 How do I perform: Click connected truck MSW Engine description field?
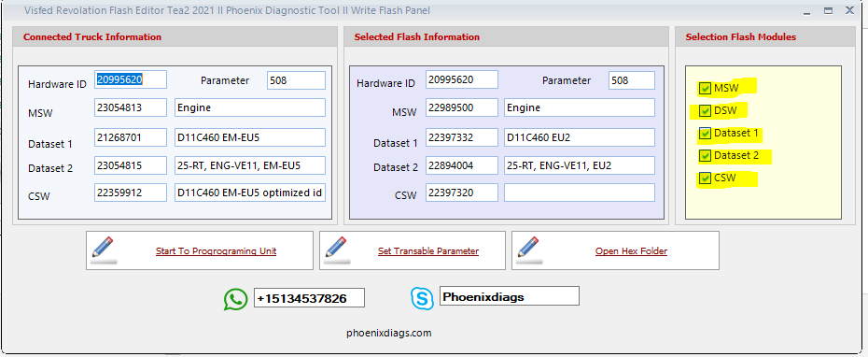pos(249,107)
